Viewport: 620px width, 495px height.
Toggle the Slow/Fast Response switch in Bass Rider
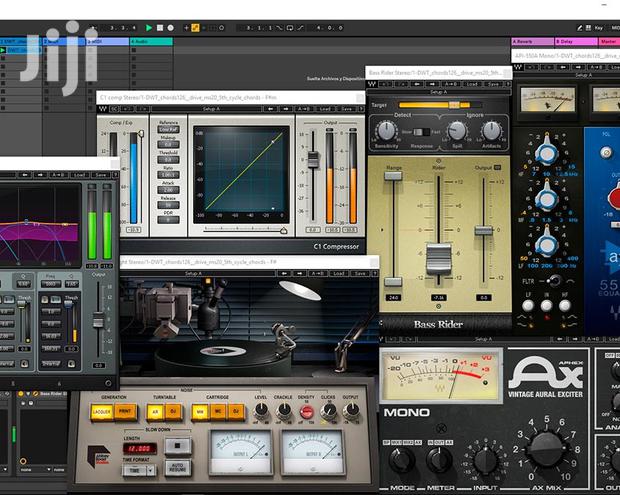click(421, 132)
